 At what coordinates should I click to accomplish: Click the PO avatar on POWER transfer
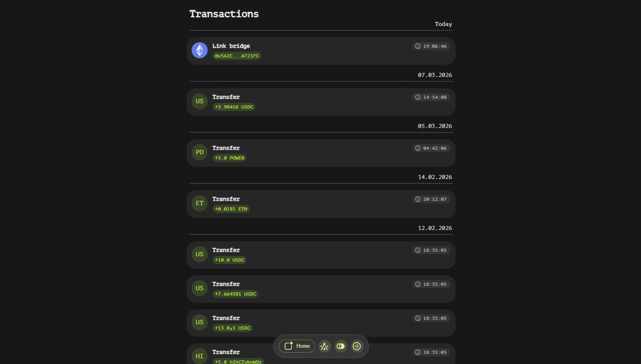point(200,152)
